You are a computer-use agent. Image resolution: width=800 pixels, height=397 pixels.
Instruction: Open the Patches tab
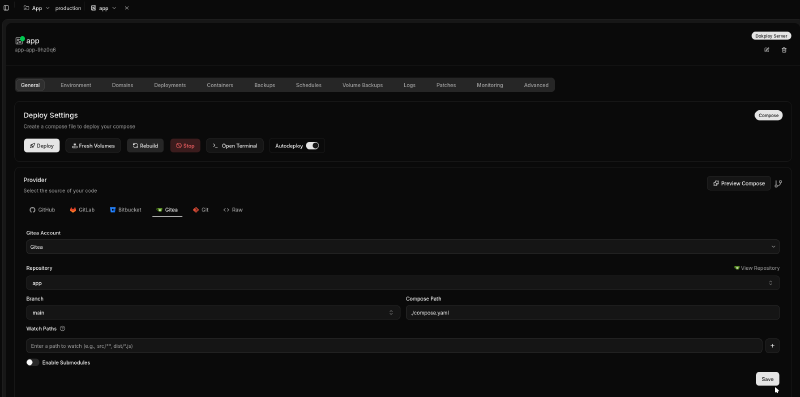pos(446,85)
